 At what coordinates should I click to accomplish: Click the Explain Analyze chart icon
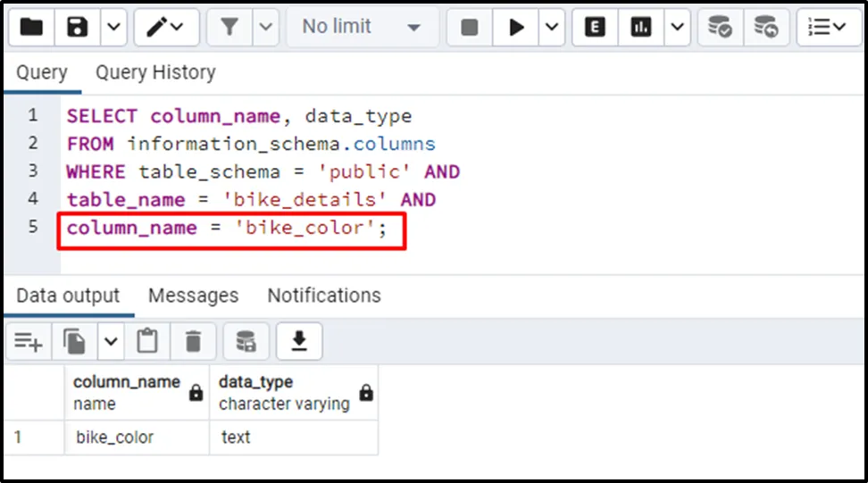click(640, 28)
